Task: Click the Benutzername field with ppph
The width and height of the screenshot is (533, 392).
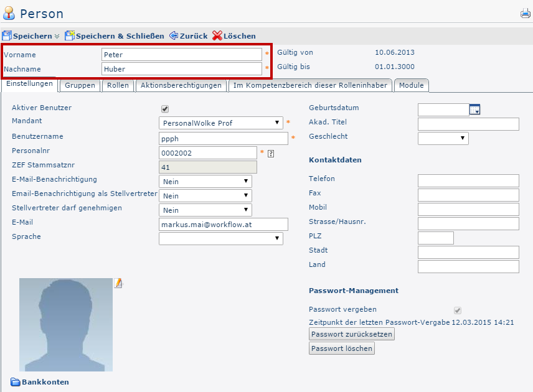Action: coord(224,139)
